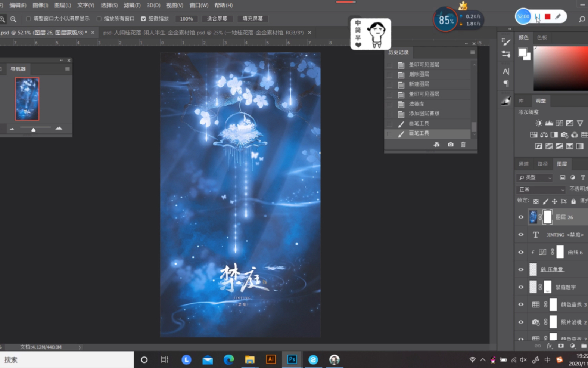Open History panel flyout menu

point(472,52)
